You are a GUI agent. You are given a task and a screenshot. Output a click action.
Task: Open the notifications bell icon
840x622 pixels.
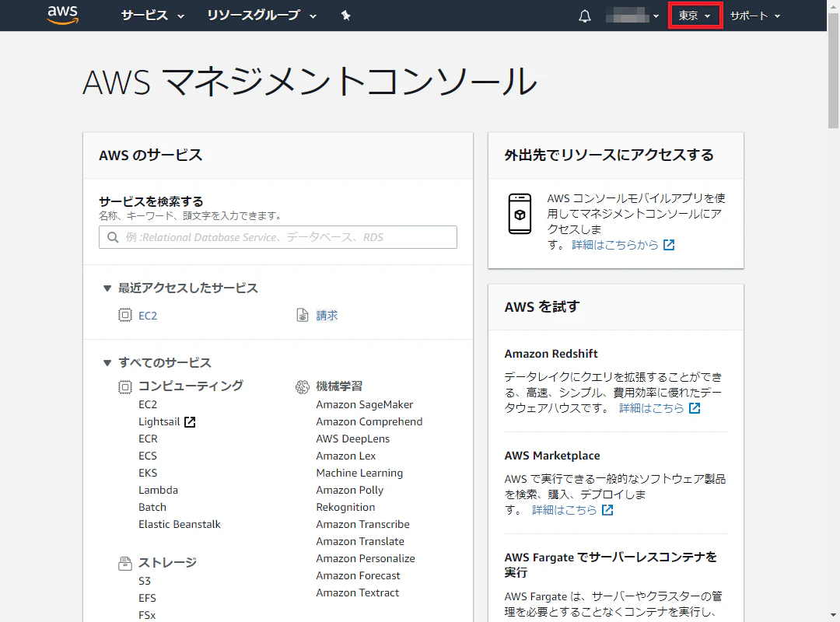click(585, 16)
